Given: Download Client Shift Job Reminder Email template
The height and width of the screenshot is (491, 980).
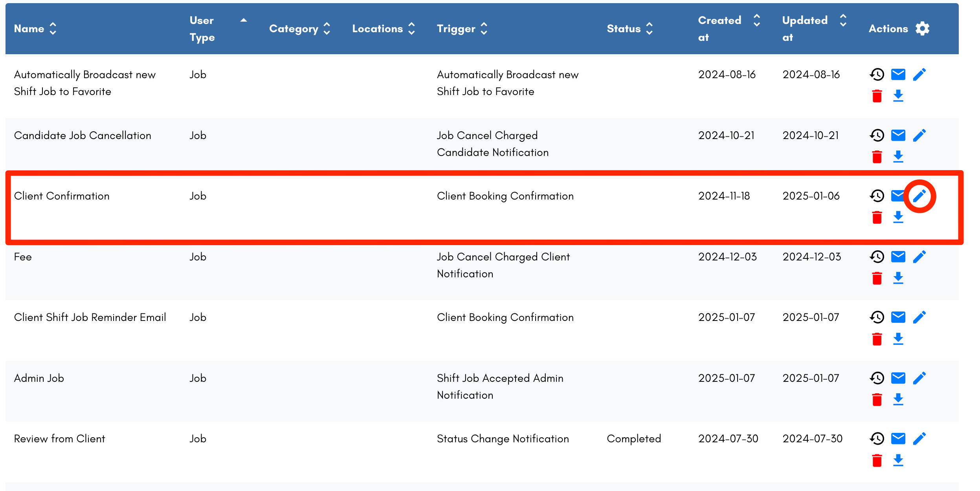Looking at the screenshot, I should pos(898,338).
